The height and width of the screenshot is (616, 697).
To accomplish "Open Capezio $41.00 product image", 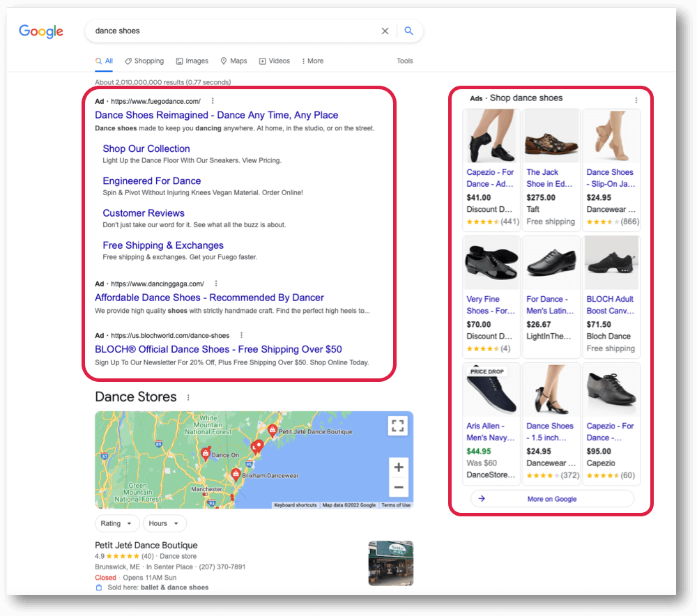I will pyautogui.click(x=491, y=136).
